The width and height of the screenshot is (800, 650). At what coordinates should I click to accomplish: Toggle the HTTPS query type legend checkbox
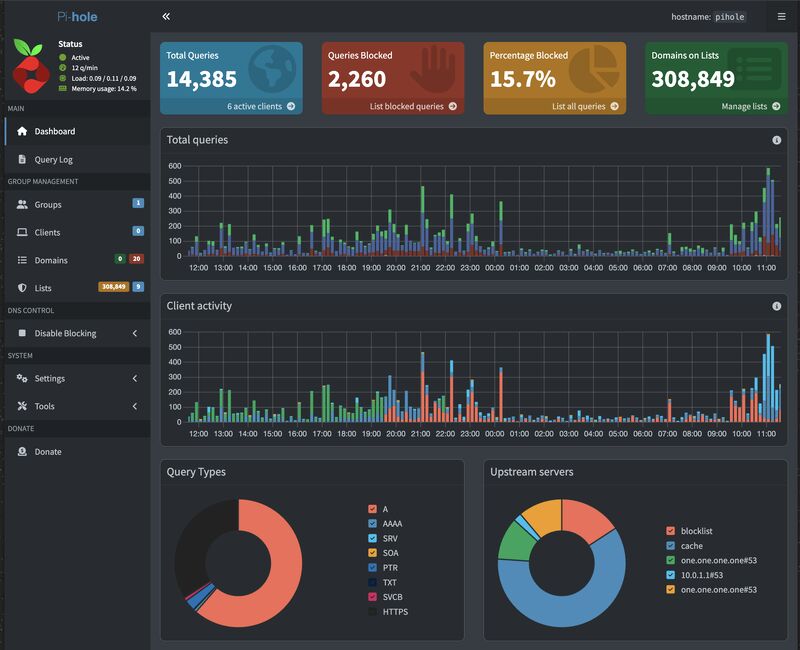click(372, 611)
